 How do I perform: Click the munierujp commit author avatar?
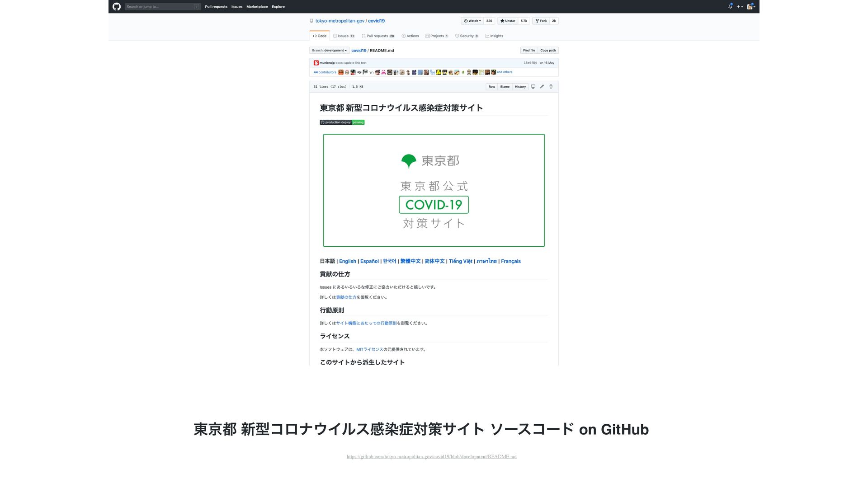[316, 63]
